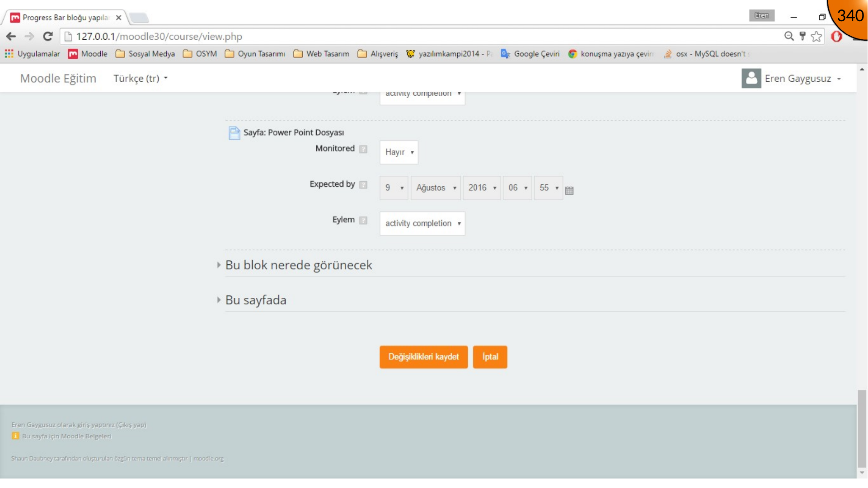Click Değişiklikleri kaydet button
This screenshot has width=868, height=488.
point(423,357)
